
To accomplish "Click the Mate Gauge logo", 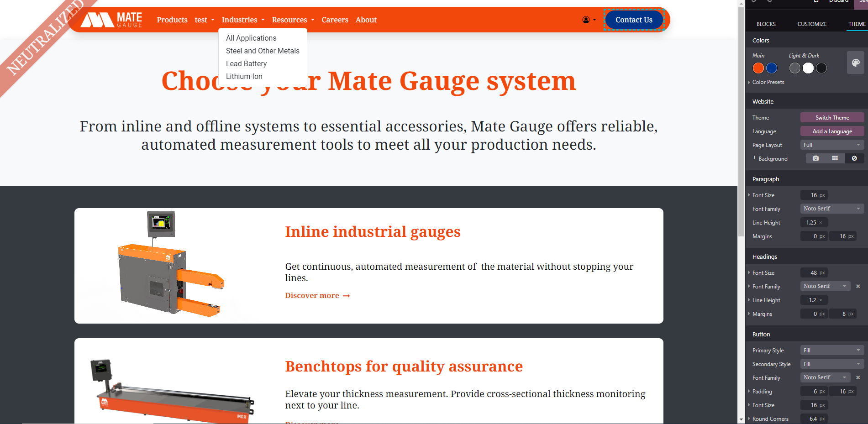I will [112, 20].
